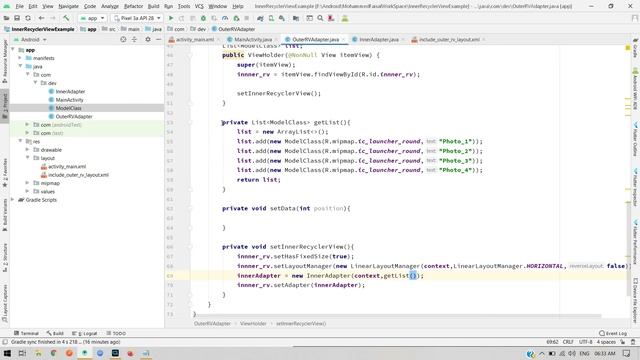Open the AVD Manager icon

(271, 18)
